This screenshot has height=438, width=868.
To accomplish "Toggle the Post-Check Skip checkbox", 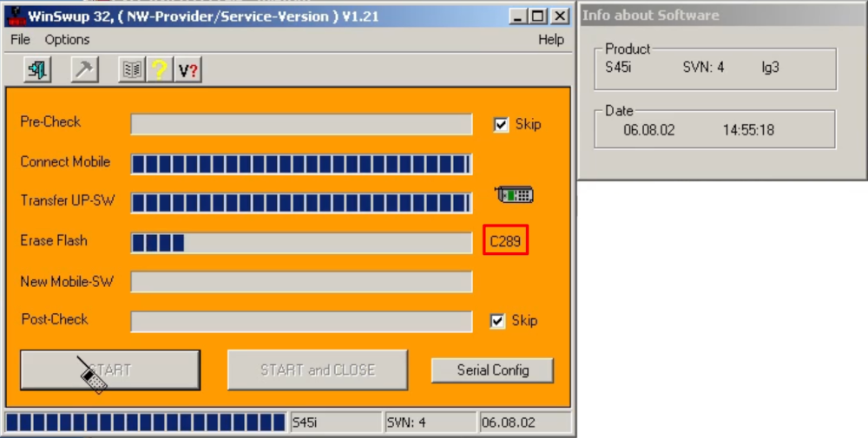I will tap(497, 321).
